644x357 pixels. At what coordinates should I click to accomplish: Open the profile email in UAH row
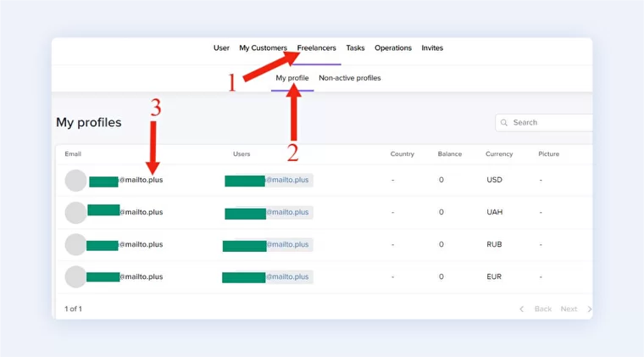(125, 211)
